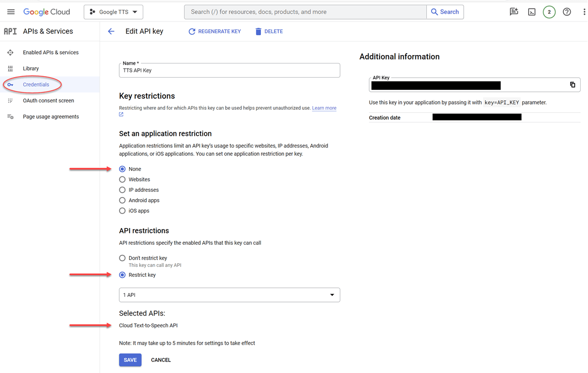The image size is (588, 373).
Task: Activate Cloud Shell terminal icon
Action: tap(532, 12)
